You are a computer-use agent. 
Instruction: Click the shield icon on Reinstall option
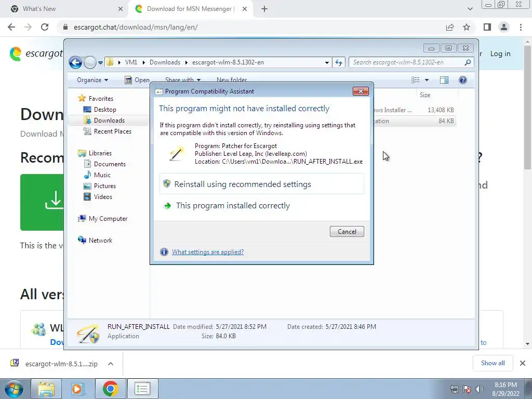pyautogui.click(x=167, y=183)
